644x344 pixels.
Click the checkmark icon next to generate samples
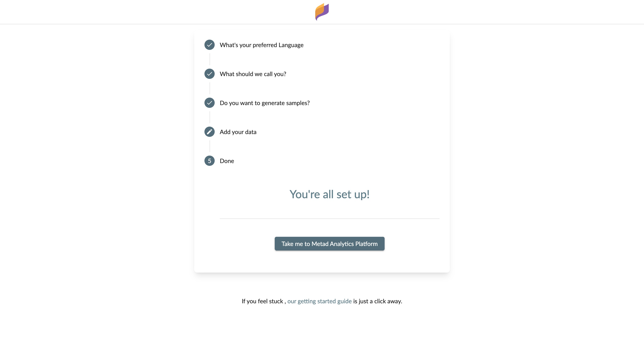[x=210, y=103]
